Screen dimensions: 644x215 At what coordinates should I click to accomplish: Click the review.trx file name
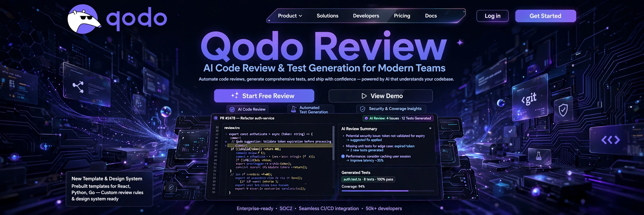(232, 128)
